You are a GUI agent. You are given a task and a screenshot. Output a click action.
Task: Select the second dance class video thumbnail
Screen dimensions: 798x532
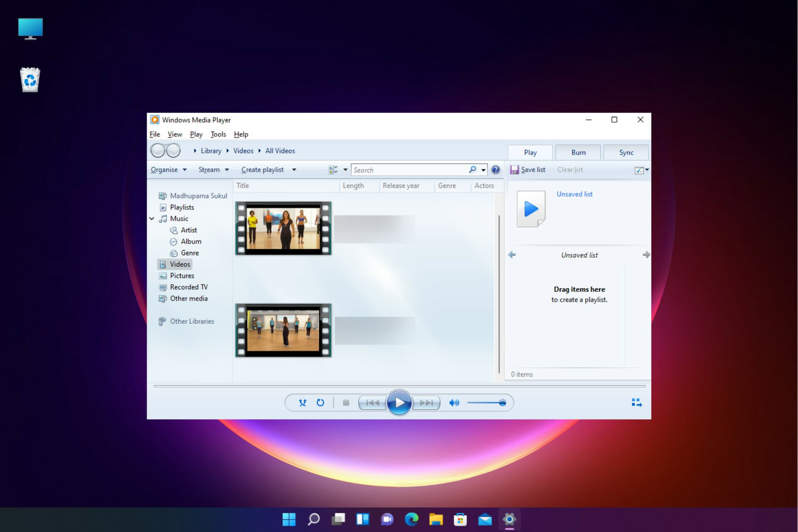(283, 330)
